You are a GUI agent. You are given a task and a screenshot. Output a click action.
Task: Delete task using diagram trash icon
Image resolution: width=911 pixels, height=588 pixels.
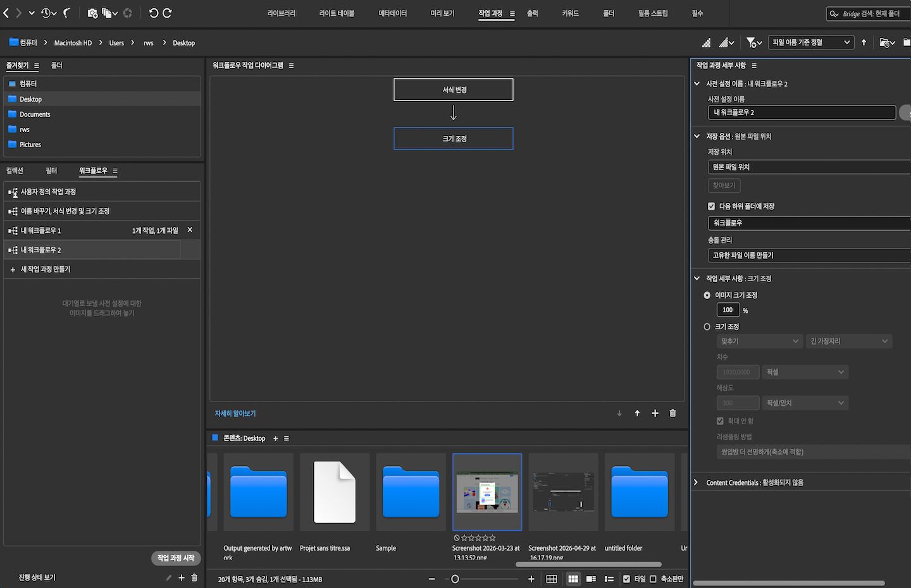point(672,413)
